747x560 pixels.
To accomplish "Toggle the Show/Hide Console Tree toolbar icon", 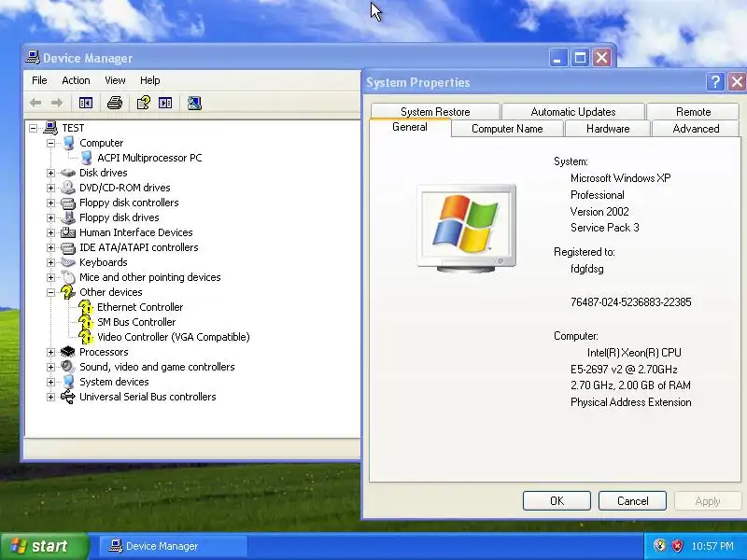I will pyautogui.click(x=86, y=103).
